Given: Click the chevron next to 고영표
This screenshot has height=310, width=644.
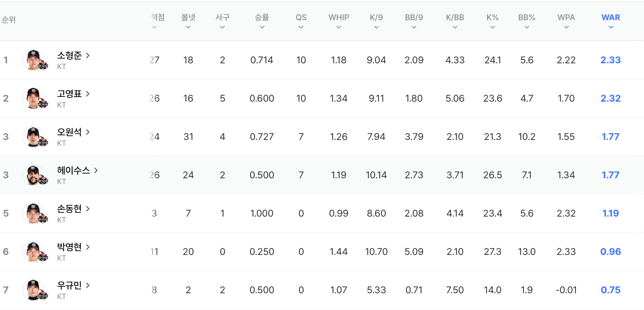Looking at the screenshot, I should (x=88, y=93).
